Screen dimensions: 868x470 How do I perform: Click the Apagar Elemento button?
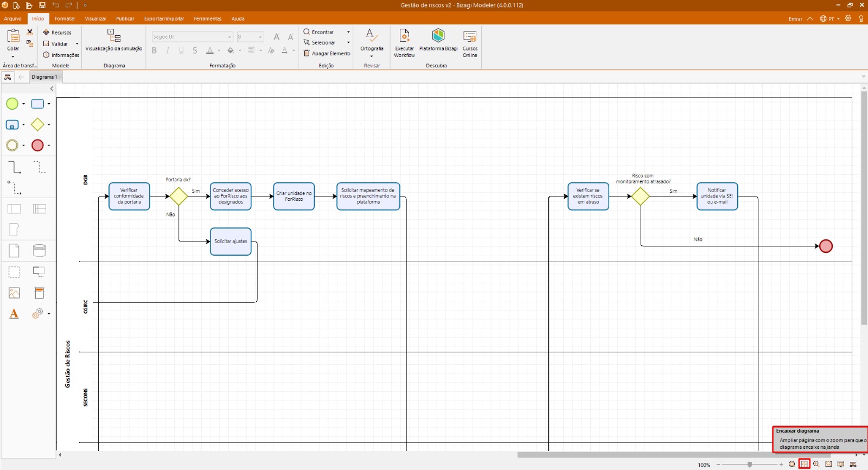pyautogui.click(x=327, y=53)
